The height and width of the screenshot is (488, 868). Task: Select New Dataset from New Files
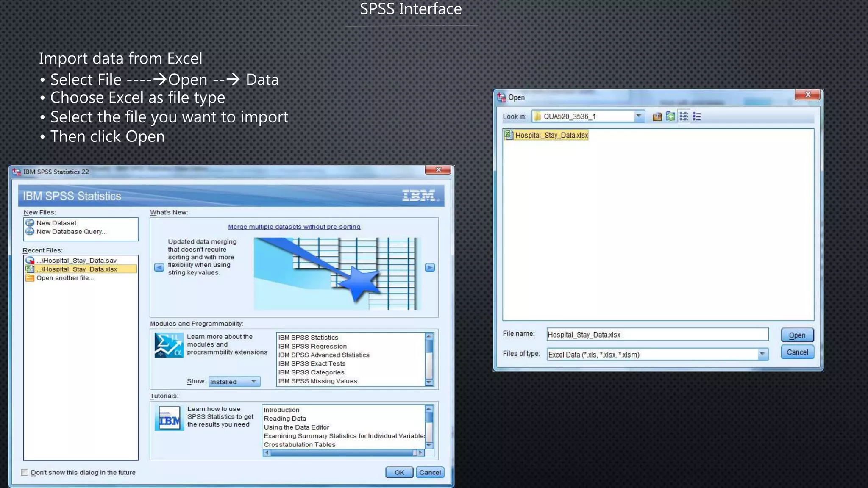click(56, 223)
